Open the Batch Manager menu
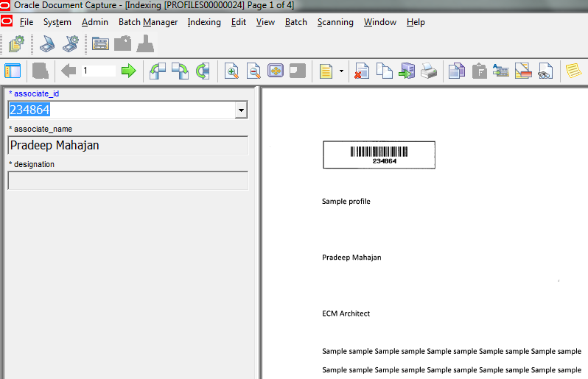Screen dimensions: 588x379 (148, 22)
